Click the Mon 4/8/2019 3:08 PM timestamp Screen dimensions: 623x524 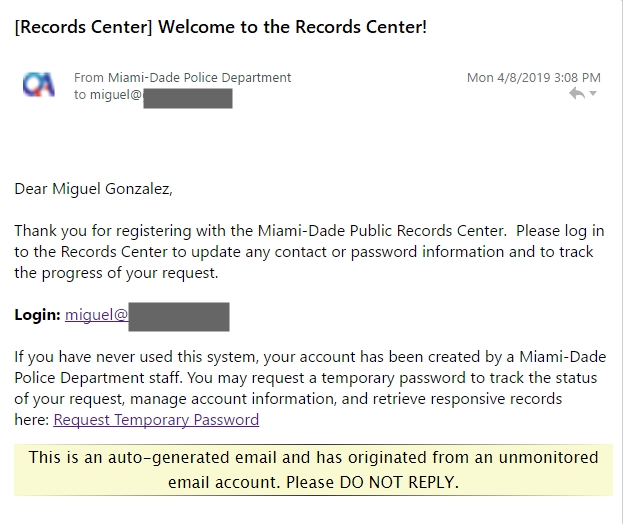(x=534, y=77)
